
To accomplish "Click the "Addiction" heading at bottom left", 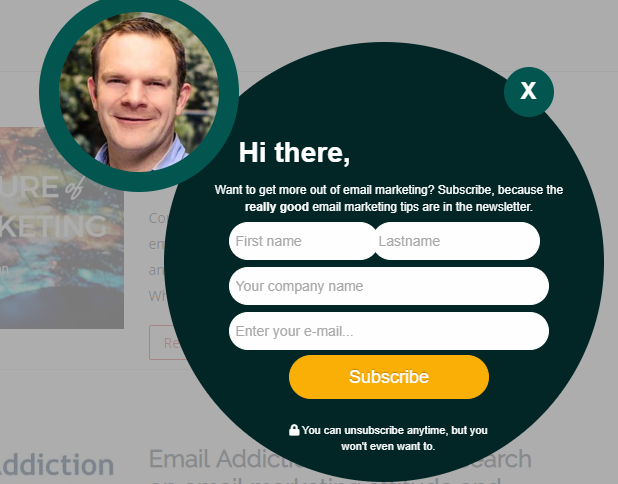I will pos(56,465).
